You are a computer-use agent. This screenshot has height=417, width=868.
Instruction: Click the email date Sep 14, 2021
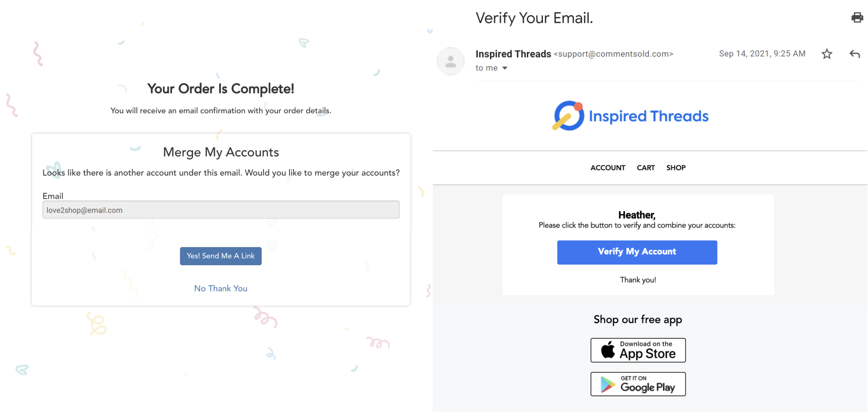[762, 54]
